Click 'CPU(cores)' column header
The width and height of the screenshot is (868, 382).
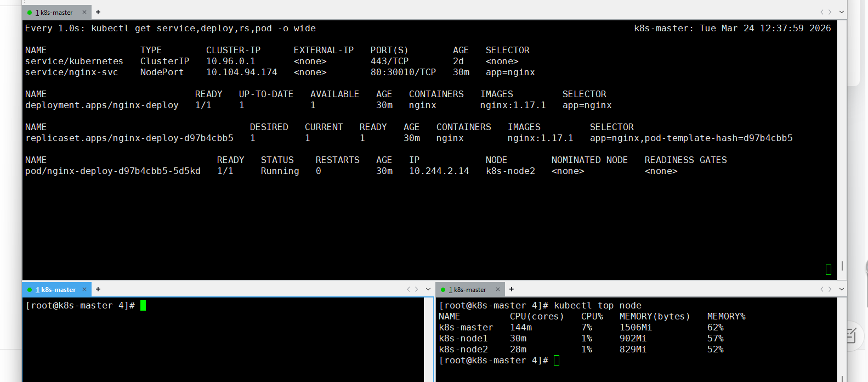[x=537, y=317]
